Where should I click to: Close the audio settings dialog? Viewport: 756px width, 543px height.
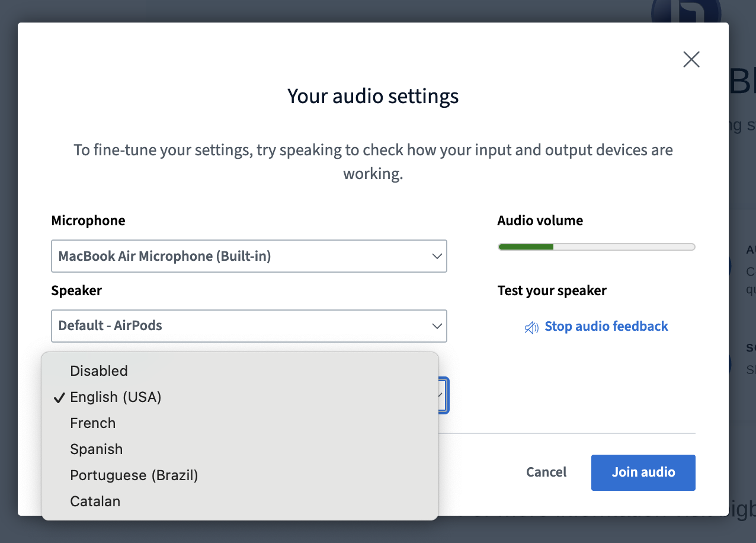(x=691, y=59)
